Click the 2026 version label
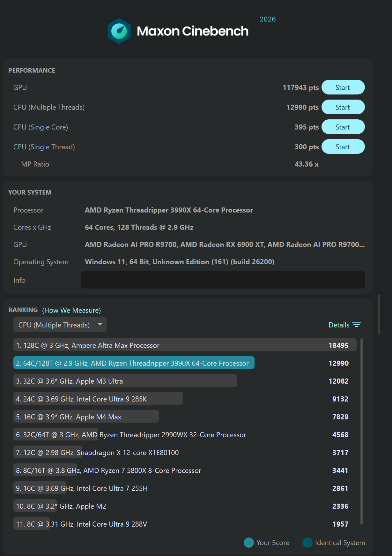The image size is (392, 556). (x=268, y=19)
